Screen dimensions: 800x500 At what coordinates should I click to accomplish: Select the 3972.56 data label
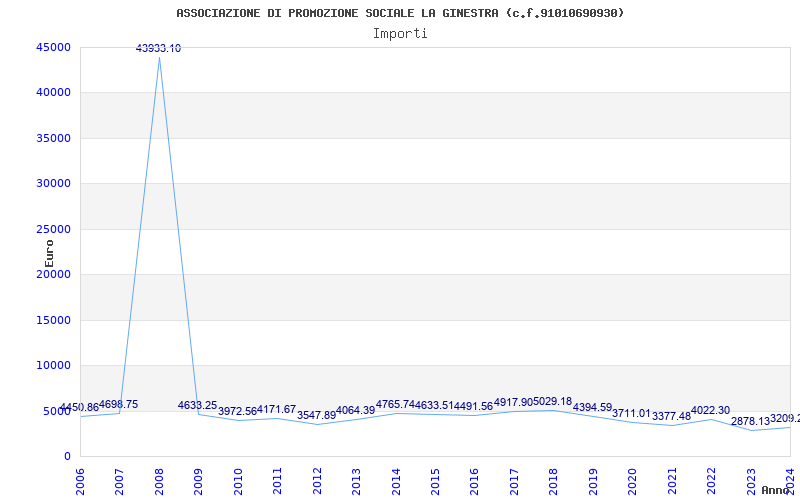click(237, 411)
